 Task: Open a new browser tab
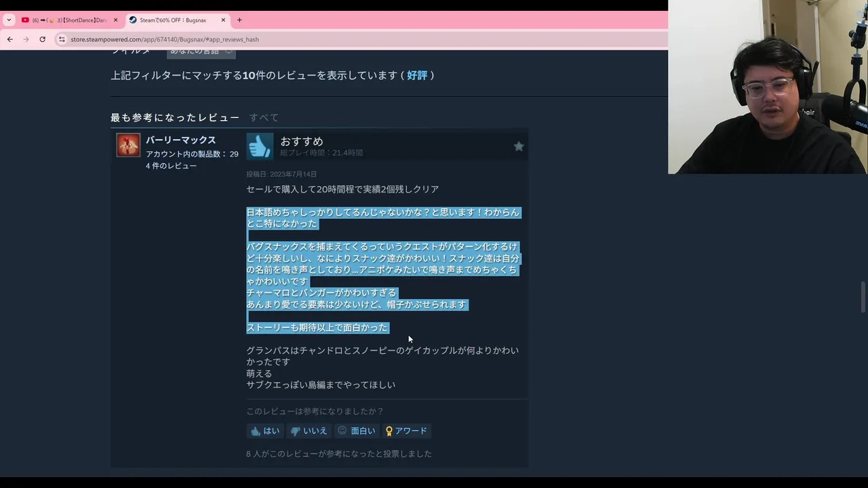pos(239,20)
